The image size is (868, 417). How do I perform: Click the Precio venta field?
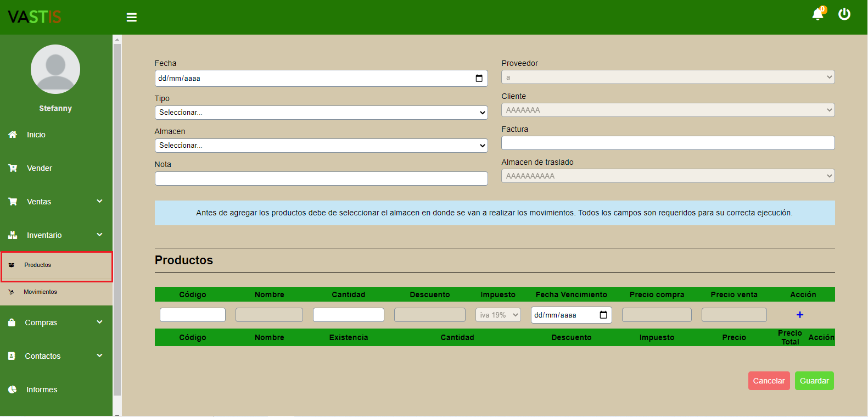(x=734, y=315)
